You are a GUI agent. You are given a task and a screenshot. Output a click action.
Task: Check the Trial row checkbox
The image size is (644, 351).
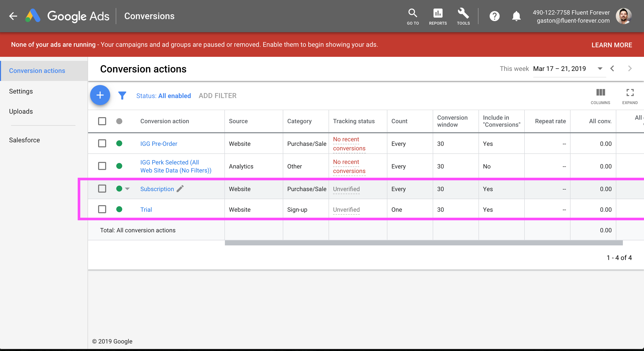[x=102, y=209]
